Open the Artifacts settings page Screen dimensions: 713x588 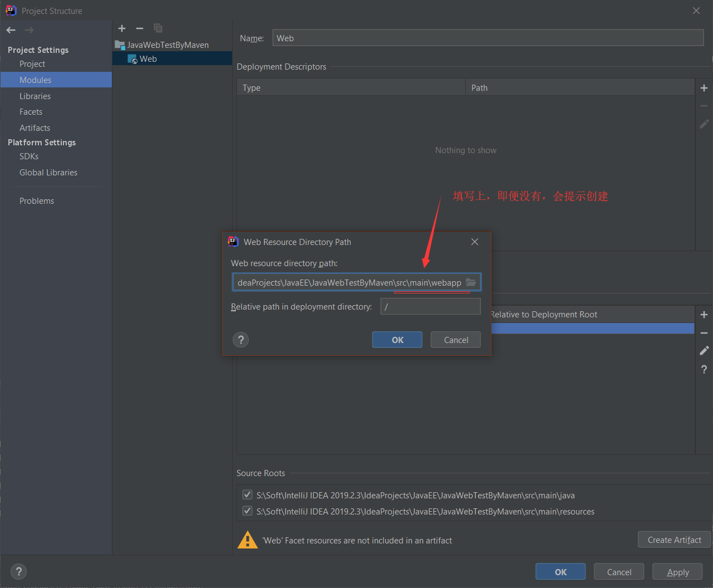[35, 128]
